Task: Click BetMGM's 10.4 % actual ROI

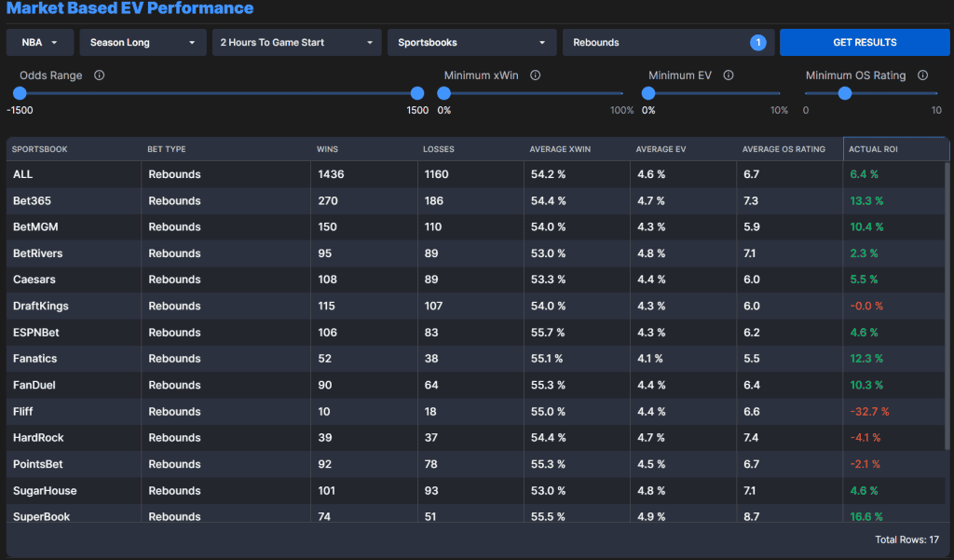Action: pyautogui.click(x=866, y=227)
